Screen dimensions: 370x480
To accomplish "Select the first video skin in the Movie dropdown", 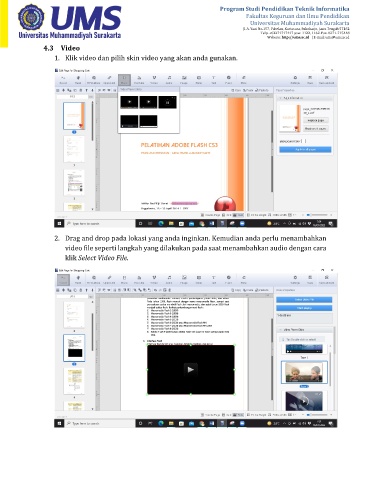I will pos(129,102).
